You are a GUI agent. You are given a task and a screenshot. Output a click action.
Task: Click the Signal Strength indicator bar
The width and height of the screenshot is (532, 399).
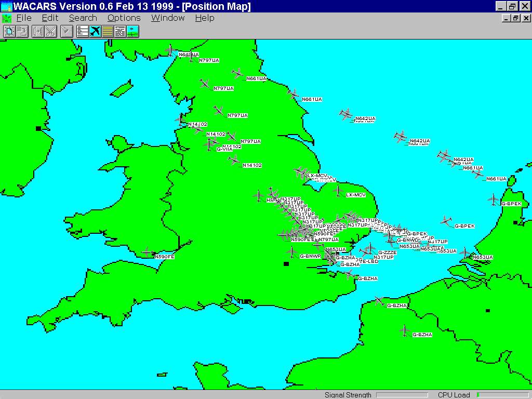[x=402, y=395]
